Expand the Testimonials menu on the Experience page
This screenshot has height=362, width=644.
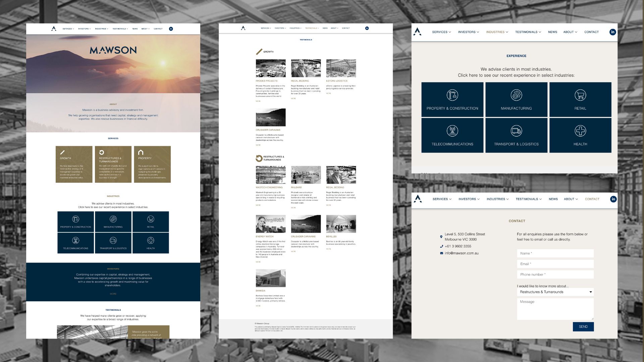pyautogui.click(x=528, y=32)
